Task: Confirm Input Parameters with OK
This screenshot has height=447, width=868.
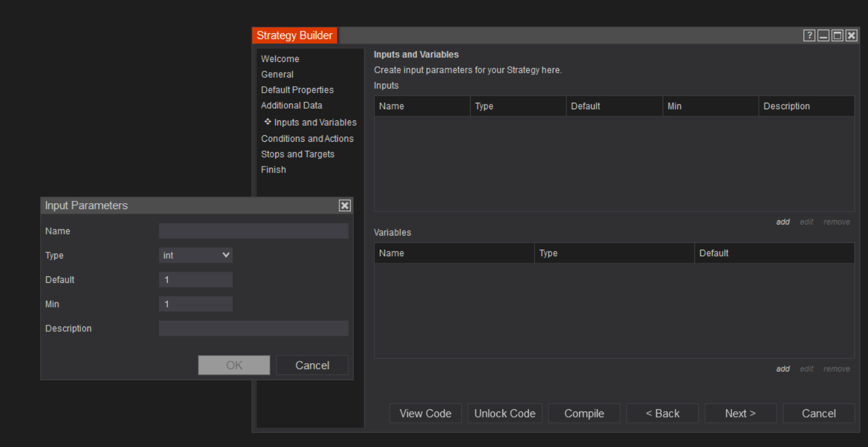Action: click(234, 365)
